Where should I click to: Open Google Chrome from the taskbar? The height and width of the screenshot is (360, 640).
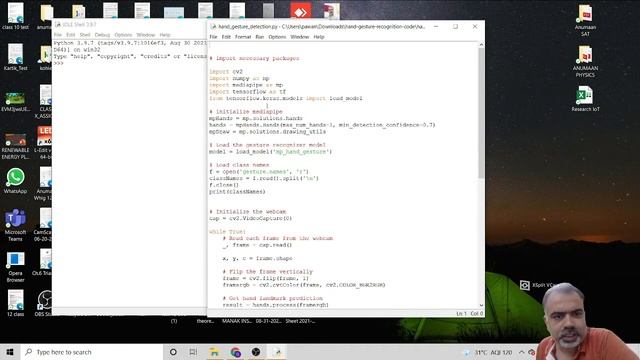(236, 352)
